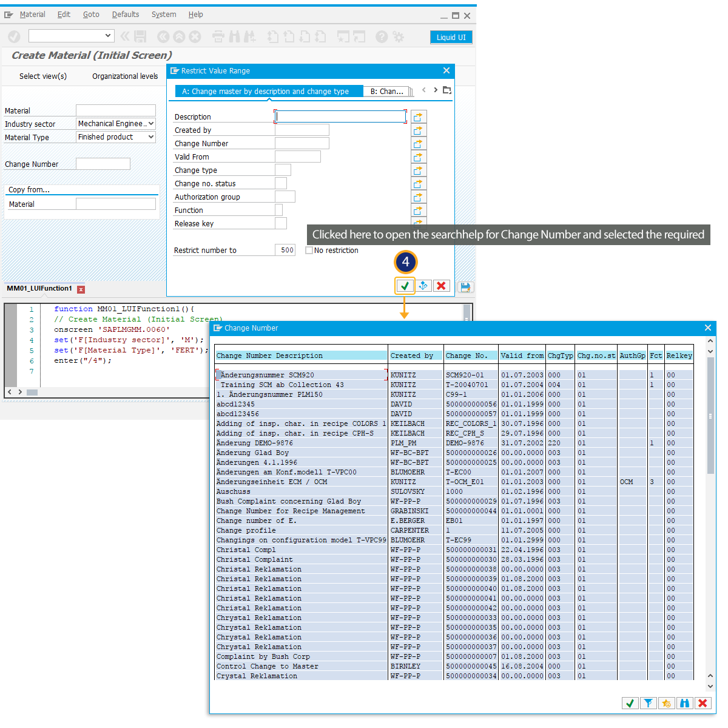Click the save icon beside the script tab
Image resolution: width=728 pixels, height=728 pixels.
[465, 287]
